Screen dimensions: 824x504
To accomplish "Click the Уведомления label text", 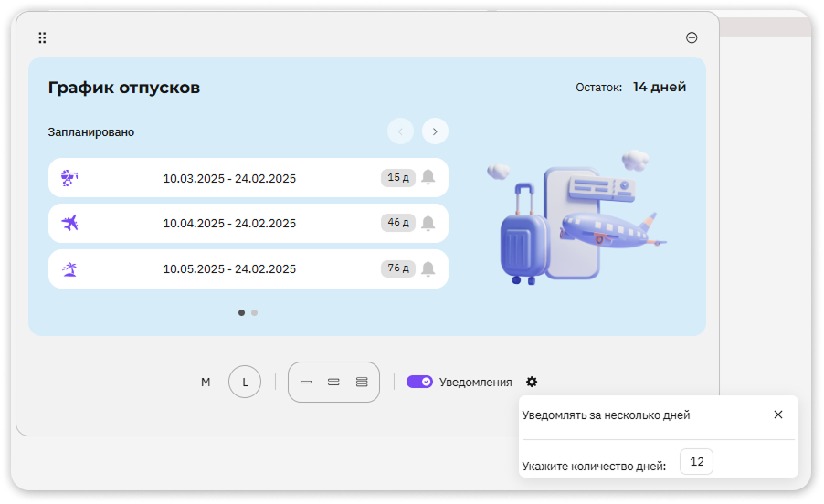I will [x=476, y=383].
